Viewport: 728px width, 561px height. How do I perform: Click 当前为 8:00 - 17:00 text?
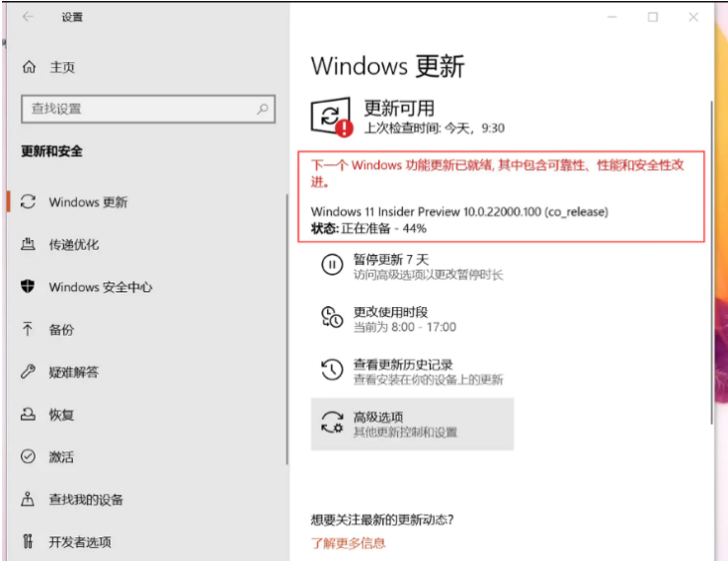pos(405,327)
